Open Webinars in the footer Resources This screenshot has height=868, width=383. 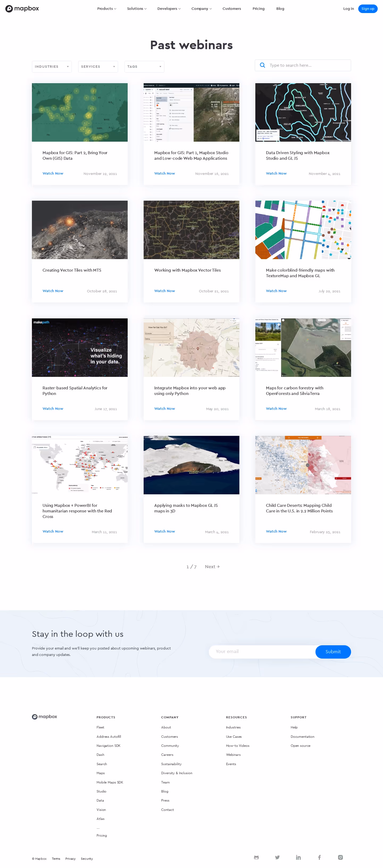[x=233, y=755]
